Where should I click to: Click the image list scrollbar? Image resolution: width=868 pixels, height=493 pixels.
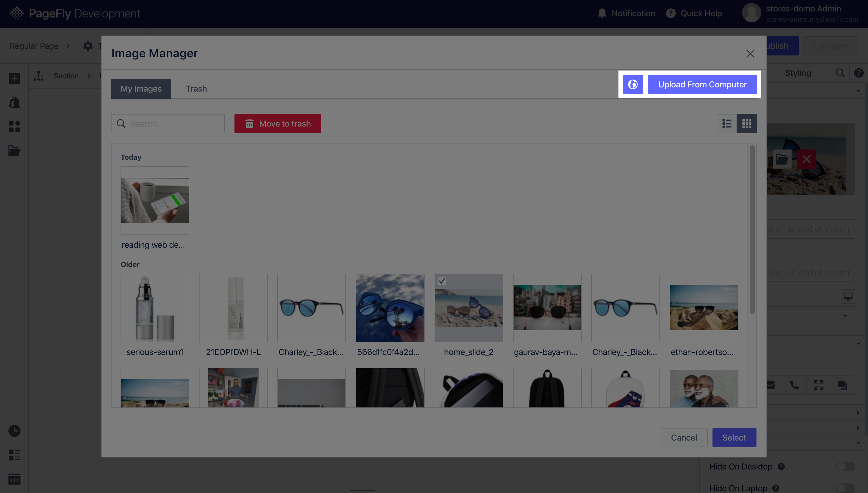(752, 230)
